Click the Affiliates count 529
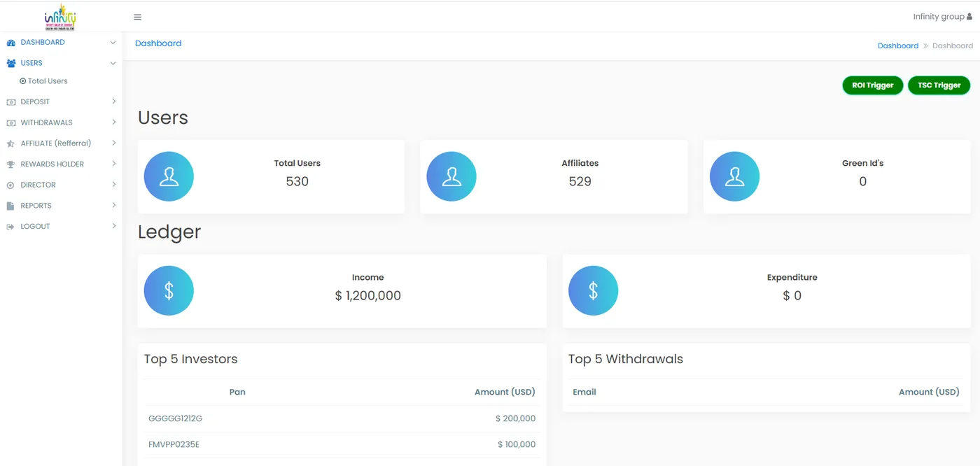 pos(580,181)
